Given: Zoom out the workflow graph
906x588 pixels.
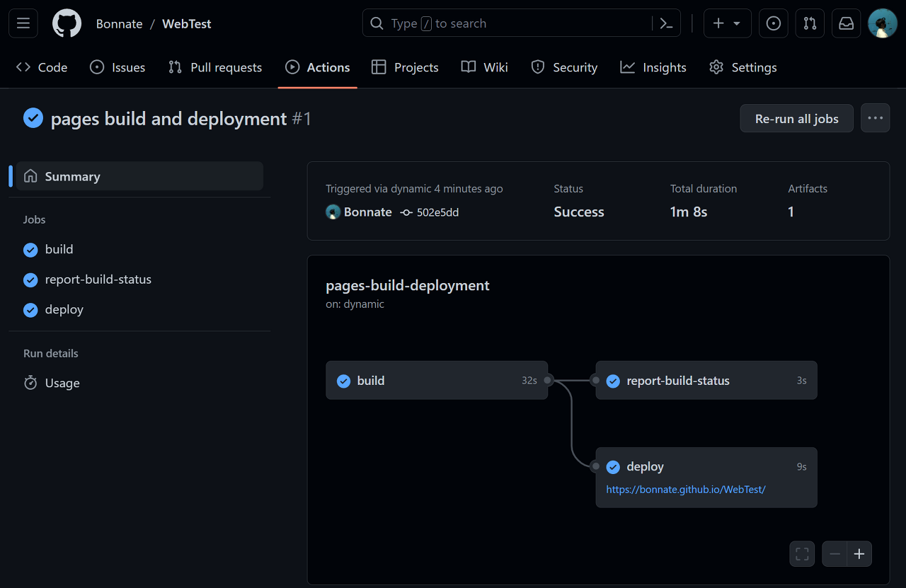Looking at the screenshot, I should coord(835,554).
